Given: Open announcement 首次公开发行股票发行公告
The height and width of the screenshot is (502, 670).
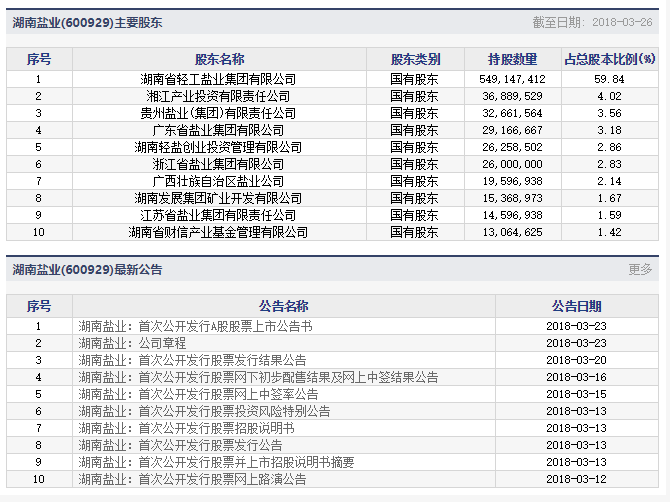Looking at the screenshot, I should point(180,445).
